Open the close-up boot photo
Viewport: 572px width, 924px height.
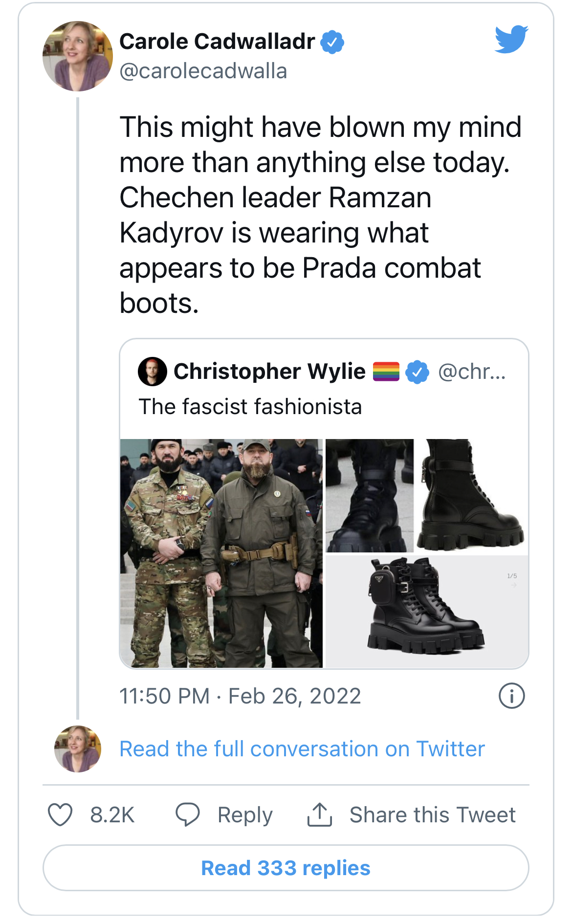(x=370, y=495)
